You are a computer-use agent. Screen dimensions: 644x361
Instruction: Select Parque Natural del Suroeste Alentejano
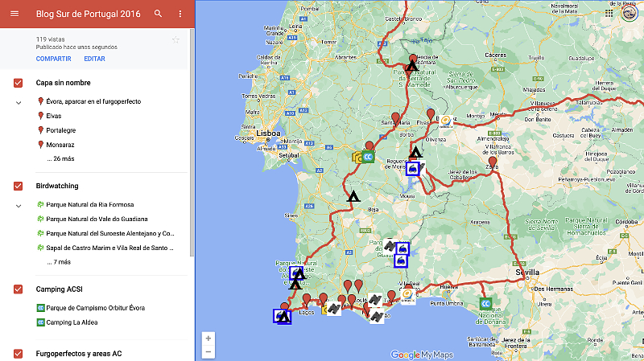pyautogui.click(x=110, y=233)
